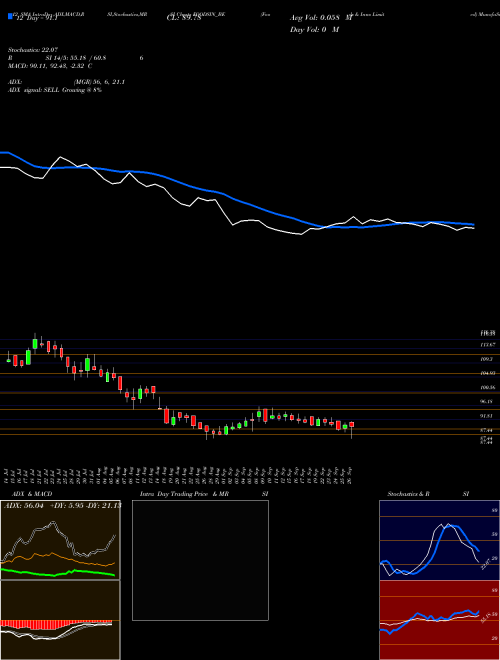Select the 'Day Vol: 0 M' text
500x660 pixels.
click(314, 30)
